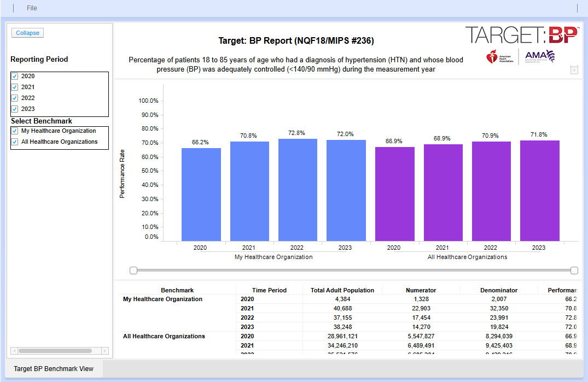Click the sidebar horizontal scrollbar thumb

coord(55,351)
